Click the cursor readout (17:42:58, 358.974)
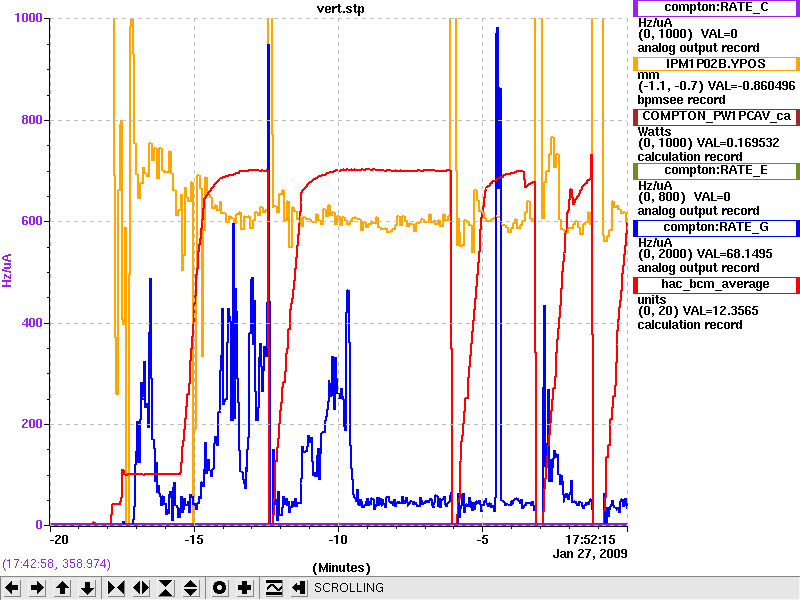Viewport: 800px width, 600px height. pyautogui.click(x=56, y=564)
